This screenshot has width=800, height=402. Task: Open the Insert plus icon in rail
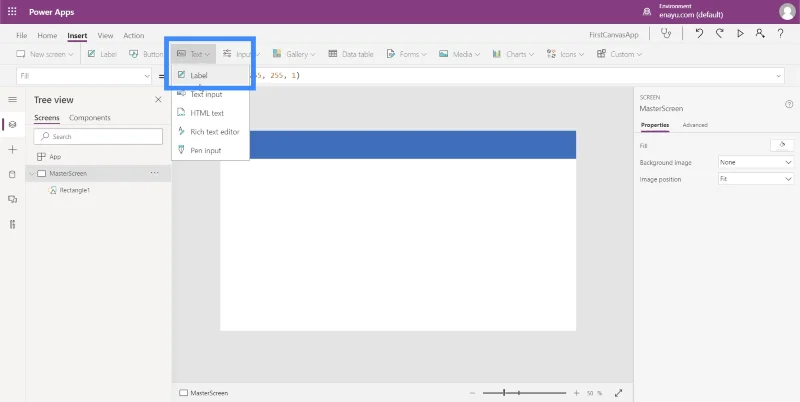click(x=13, y=149)
